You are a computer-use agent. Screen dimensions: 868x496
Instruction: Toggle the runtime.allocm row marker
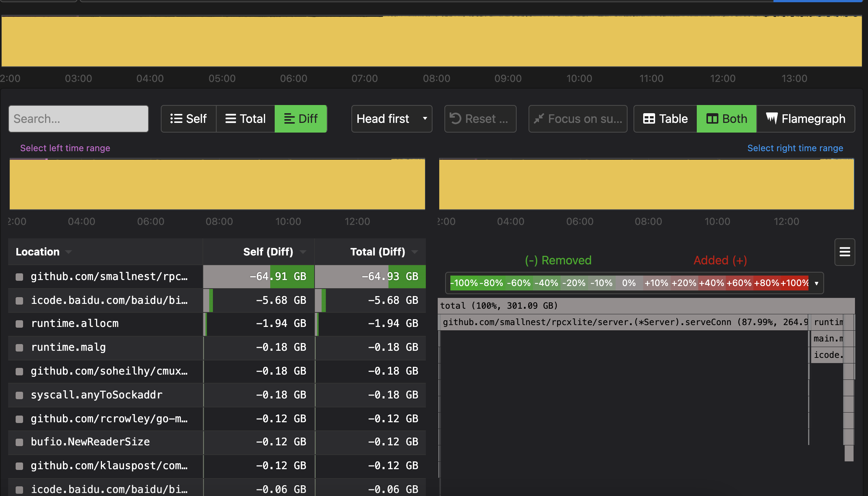(x=19, y=324)
